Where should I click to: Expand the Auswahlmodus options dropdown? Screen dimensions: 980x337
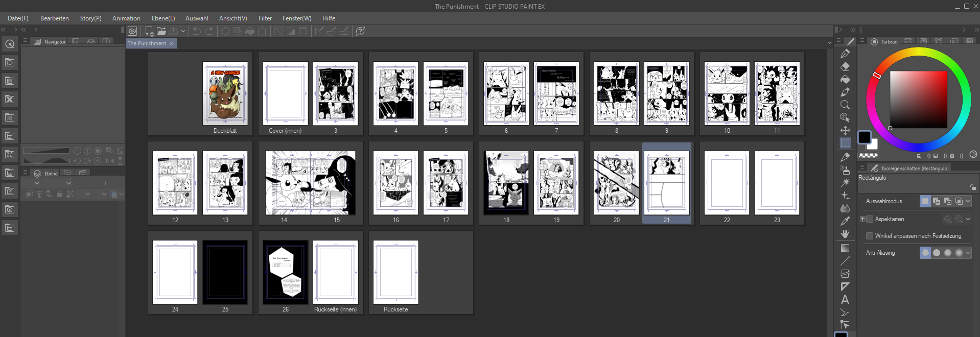[968, 201]
